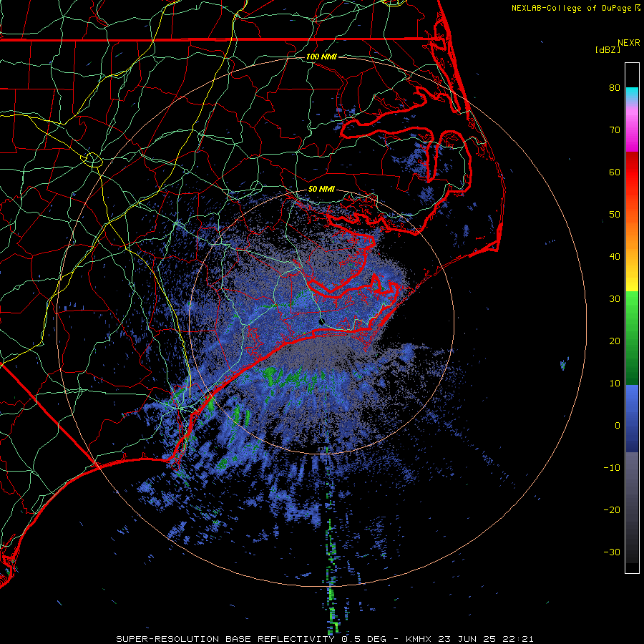This screenshot has width=644, height=644.
Task: Click the green band of the color scale
Action: pos(632,338)
